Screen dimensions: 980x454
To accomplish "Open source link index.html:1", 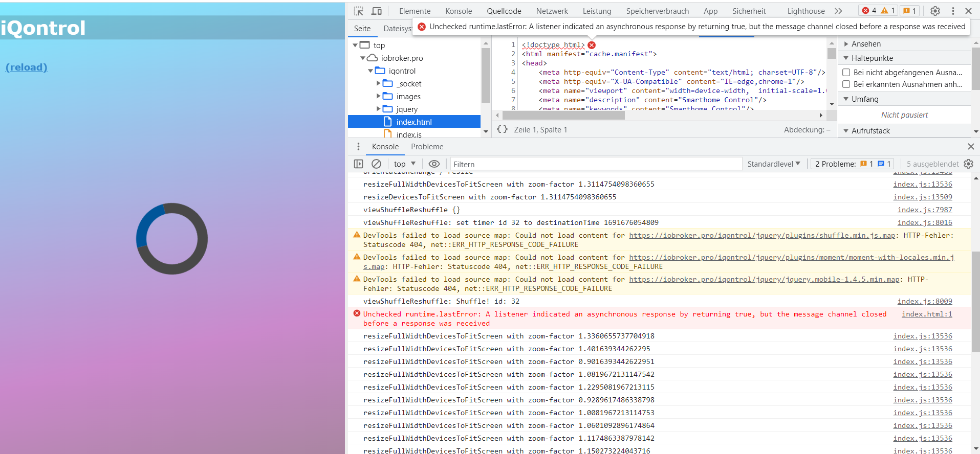I will [927, 314].
